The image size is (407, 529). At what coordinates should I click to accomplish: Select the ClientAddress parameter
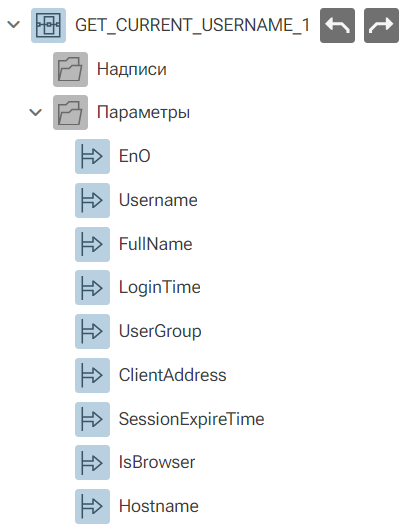pyautogui.click(x=172, y=375)
